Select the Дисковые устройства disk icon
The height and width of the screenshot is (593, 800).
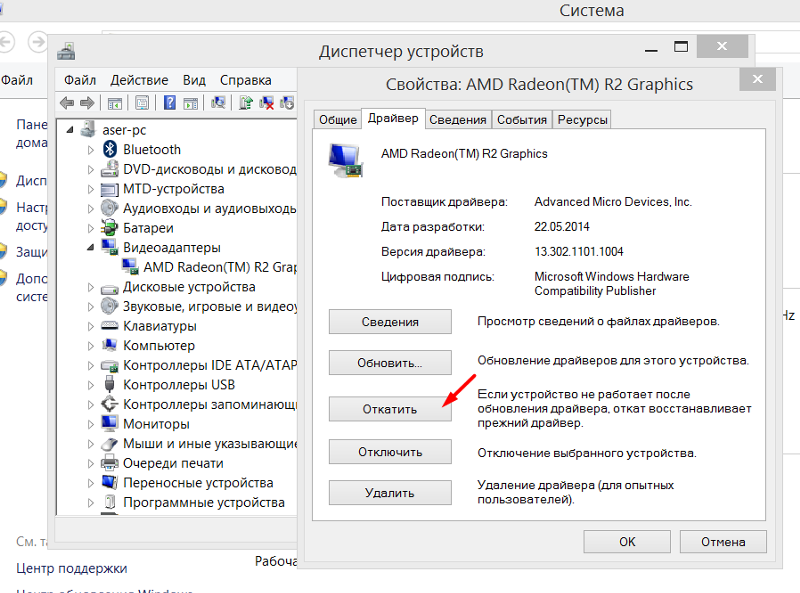[110, 288]
